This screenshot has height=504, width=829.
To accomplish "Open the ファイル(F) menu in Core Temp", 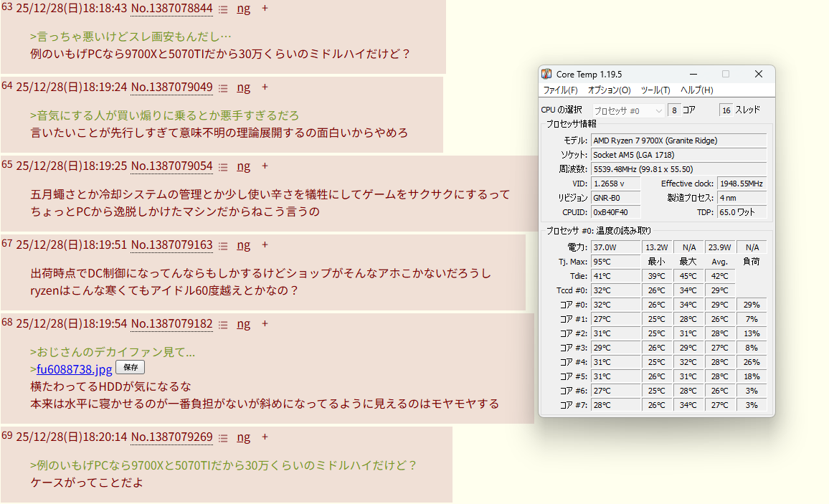I will pyautogui.click(x=560, y=90).
